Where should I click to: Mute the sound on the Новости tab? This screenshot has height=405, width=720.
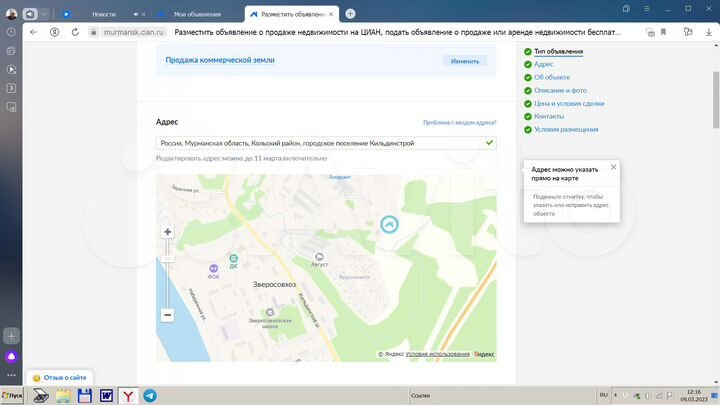pos(135,14)
